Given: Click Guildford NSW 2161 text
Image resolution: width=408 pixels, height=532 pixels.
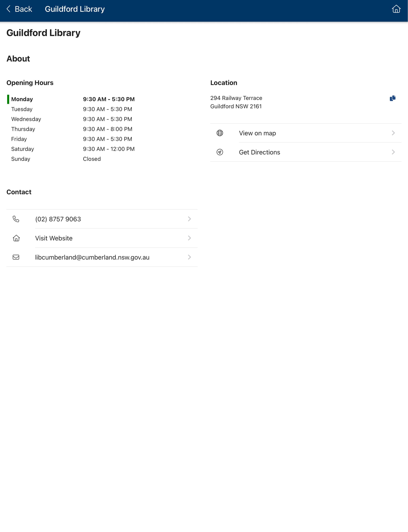Looking at the screenshot, I should (x=236, y=106).
